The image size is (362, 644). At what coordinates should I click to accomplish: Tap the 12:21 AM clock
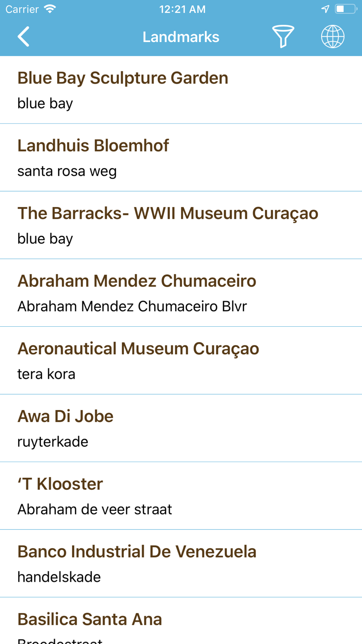pos(182,9)
